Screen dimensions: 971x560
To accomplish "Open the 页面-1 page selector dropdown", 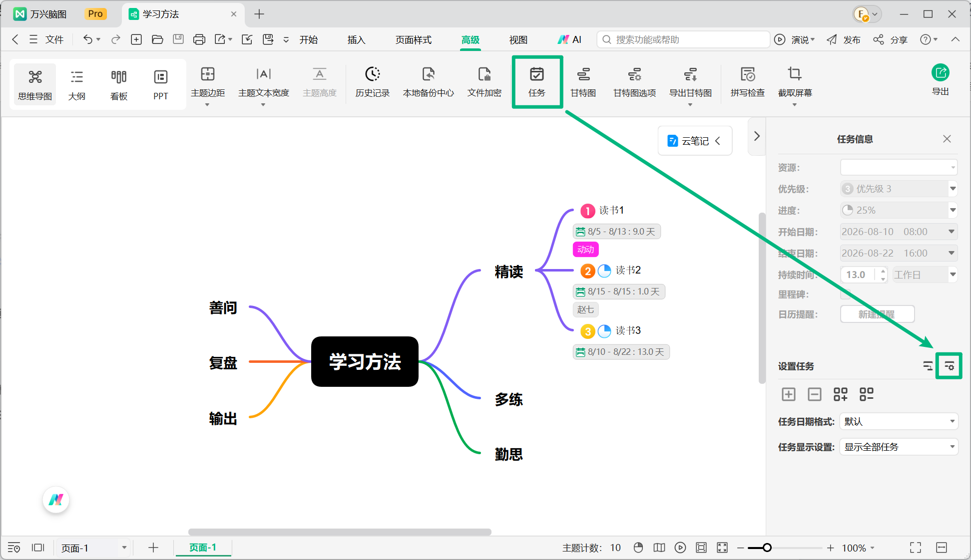I will coord(93,548).
